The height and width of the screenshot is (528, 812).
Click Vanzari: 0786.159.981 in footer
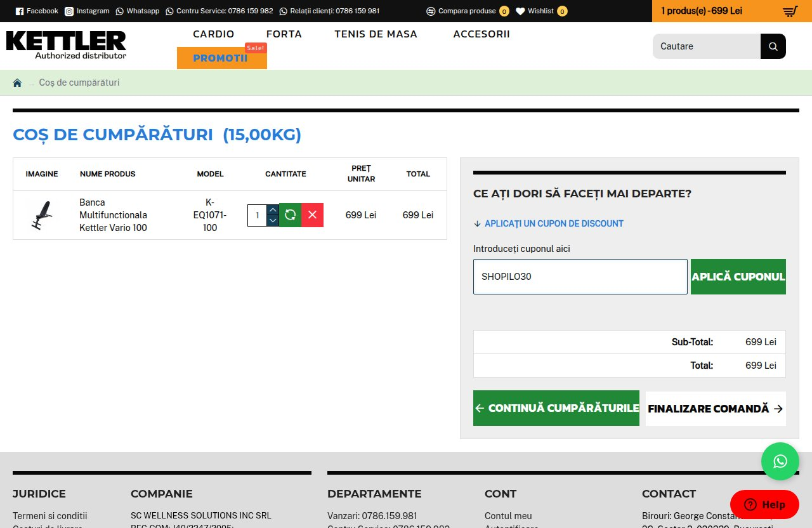pos(372,516)
